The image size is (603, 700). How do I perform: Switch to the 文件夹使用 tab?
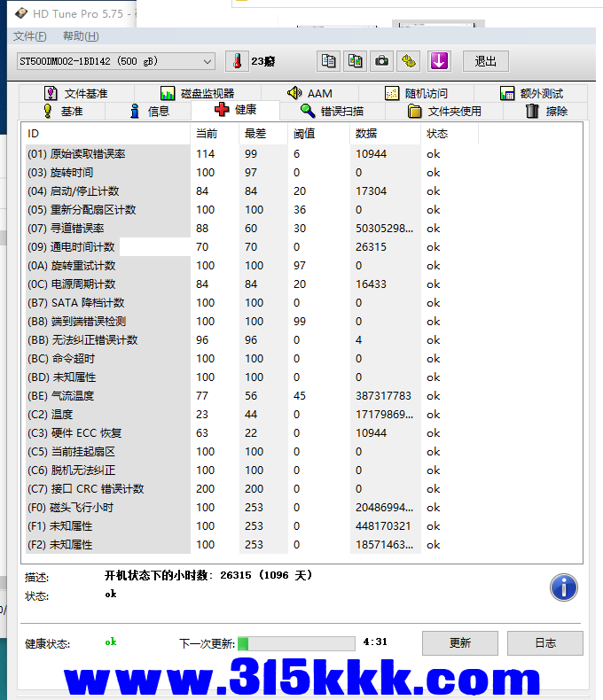445,111
